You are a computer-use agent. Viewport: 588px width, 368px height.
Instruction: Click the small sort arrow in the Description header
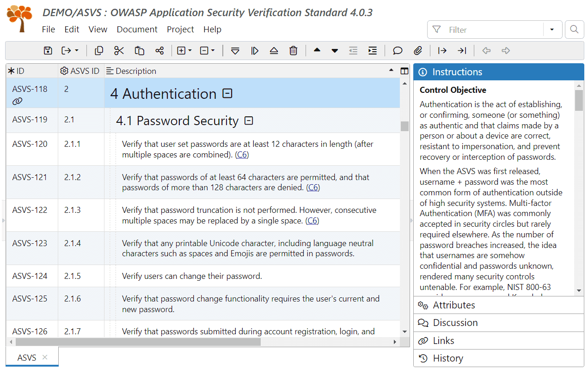coord(392,71)
